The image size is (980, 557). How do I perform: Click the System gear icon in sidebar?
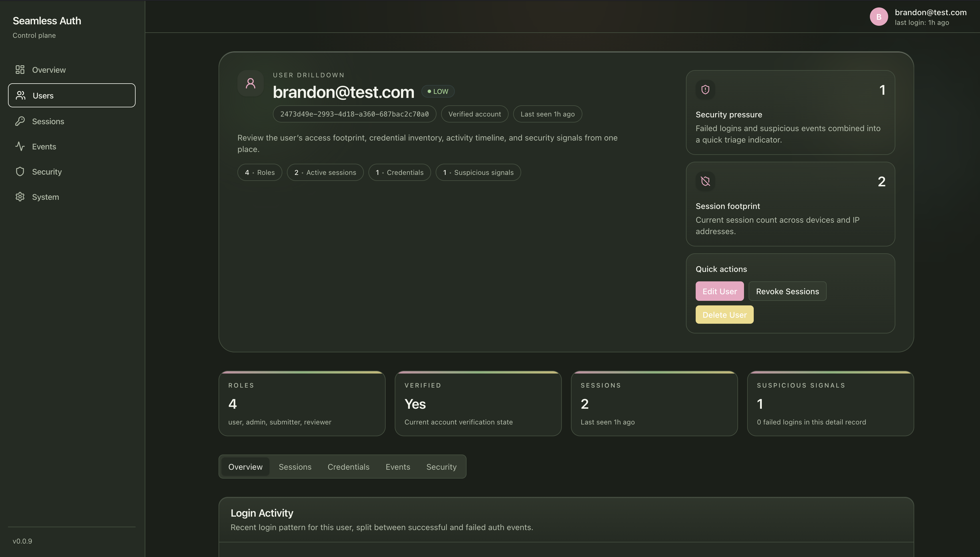click(20, 197)
